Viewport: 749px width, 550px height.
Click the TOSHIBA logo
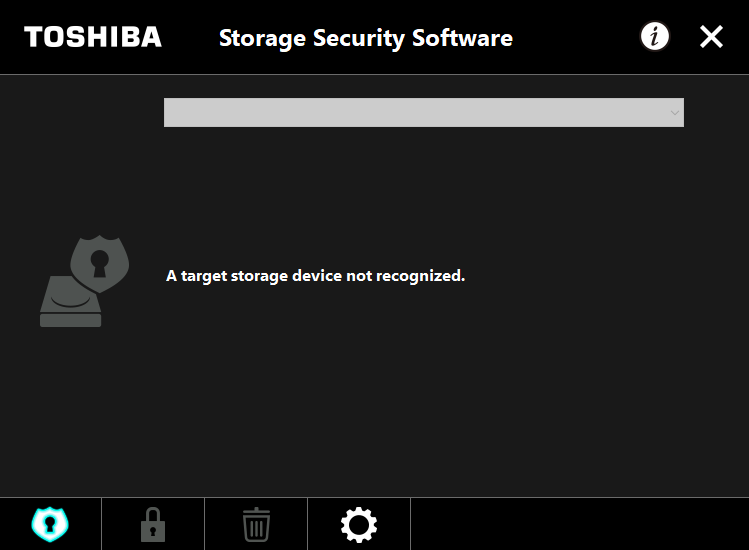click(93, 37)
